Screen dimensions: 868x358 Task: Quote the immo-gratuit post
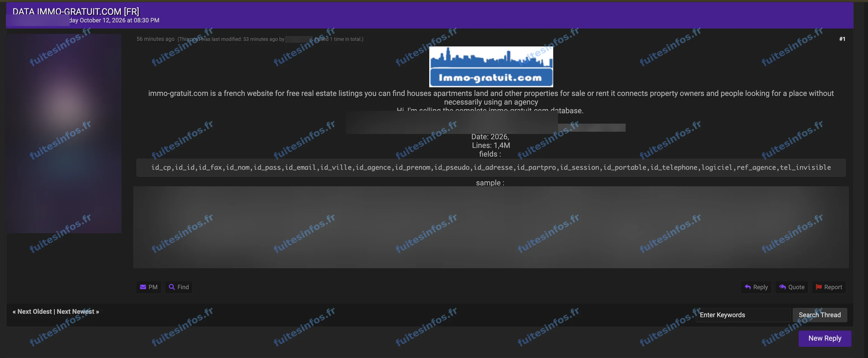(x=792, y=287)
